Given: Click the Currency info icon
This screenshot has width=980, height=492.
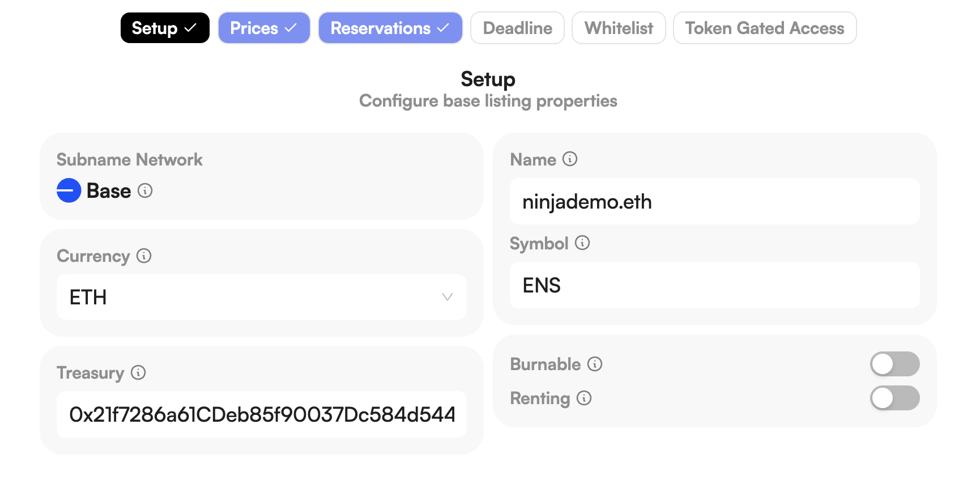Looking at the screenshot, I should click(x=144, y=256).
